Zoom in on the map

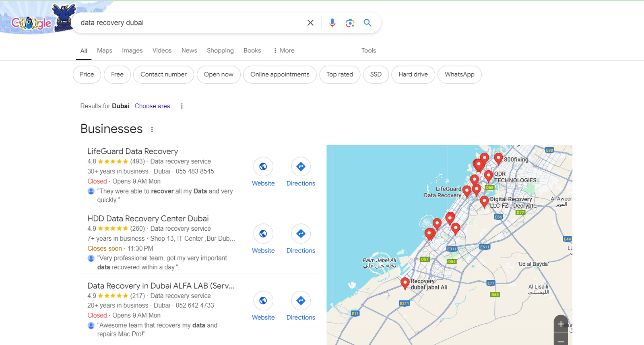561,324
